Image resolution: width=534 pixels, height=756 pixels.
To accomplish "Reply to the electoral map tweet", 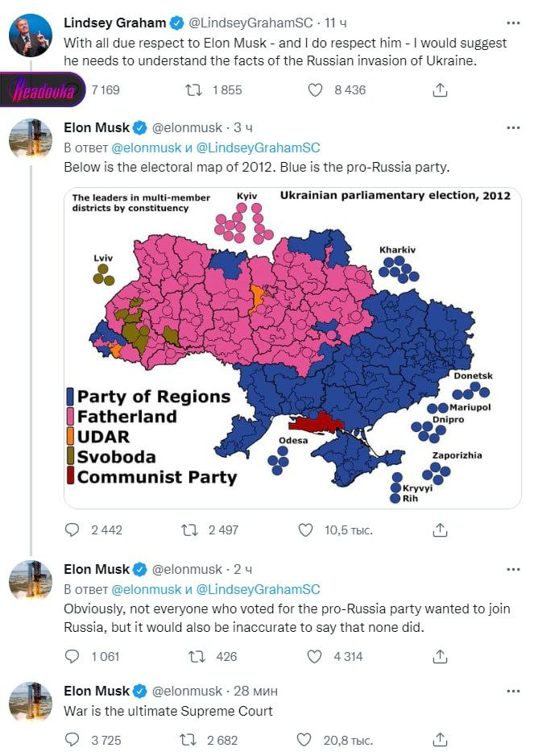I will click(x=72, y=530).
